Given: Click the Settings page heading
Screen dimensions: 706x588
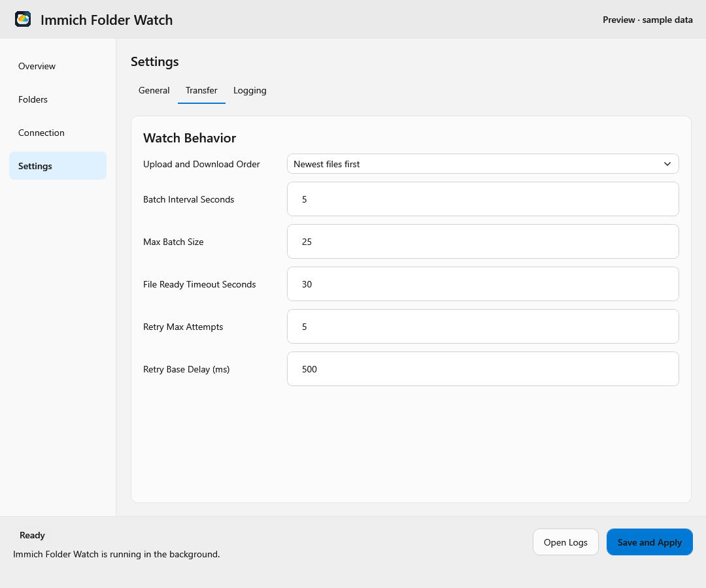Looking at the screenshot, I should (x=154, y=61).
